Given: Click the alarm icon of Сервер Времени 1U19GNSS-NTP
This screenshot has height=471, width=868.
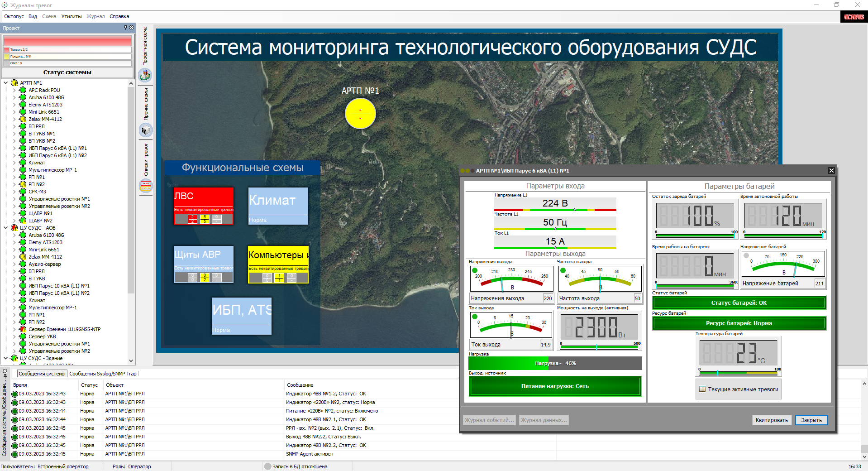Looking at the screenshot, I should click(23, 329).
